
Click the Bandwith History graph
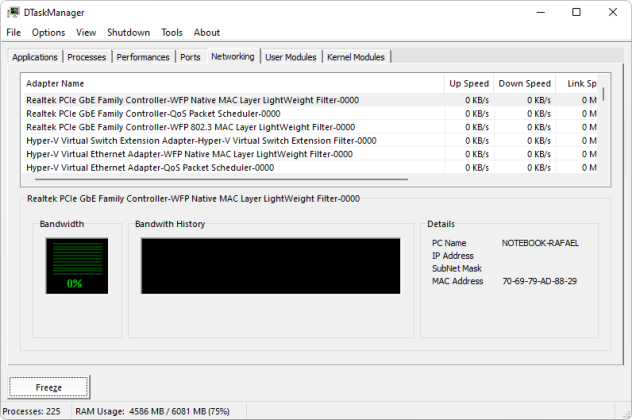(270, 266)
